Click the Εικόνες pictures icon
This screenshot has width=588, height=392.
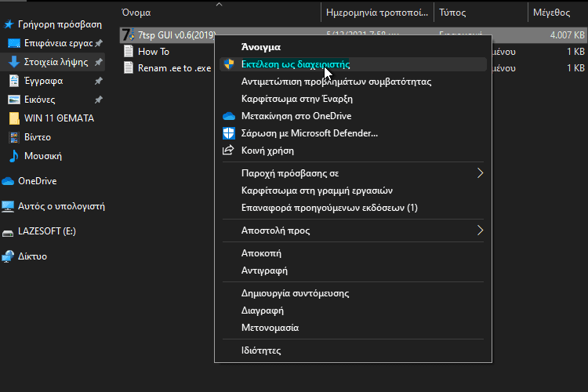(14, 100)
